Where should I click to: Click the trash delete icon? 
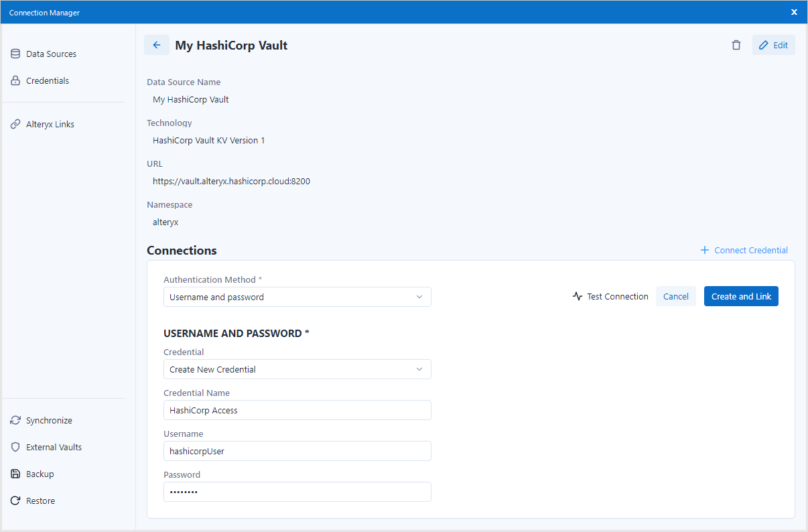(736, 46)
